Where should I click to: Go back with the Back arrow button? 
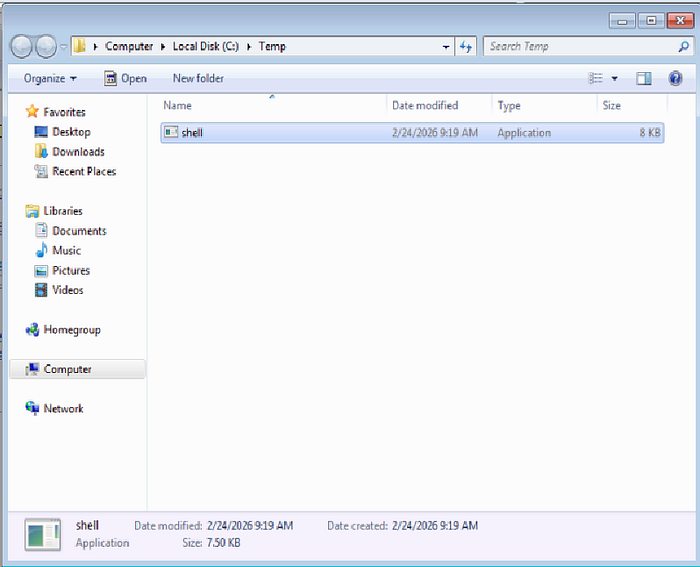[x=21, y=46]
